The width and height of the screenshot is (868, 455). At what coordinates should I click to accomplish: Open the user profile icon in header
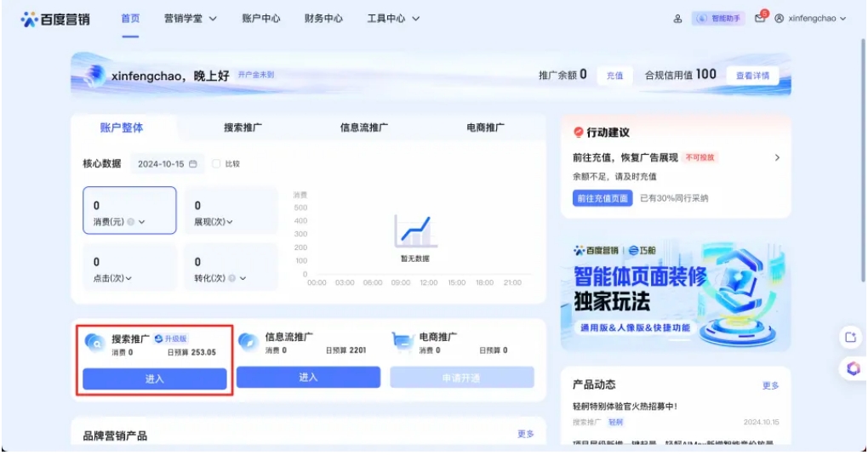[677, 19]
